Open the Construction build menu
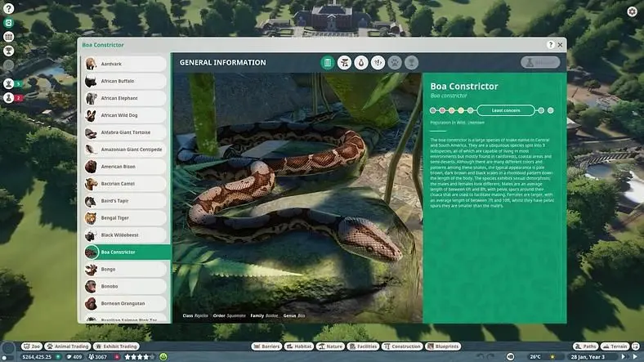 tap(402, 346)
